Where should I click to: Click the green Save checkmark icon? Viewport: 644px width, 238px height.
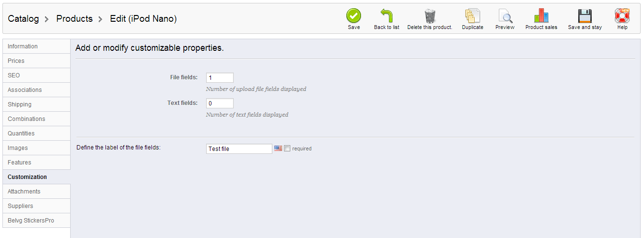(x=354, y=16)
